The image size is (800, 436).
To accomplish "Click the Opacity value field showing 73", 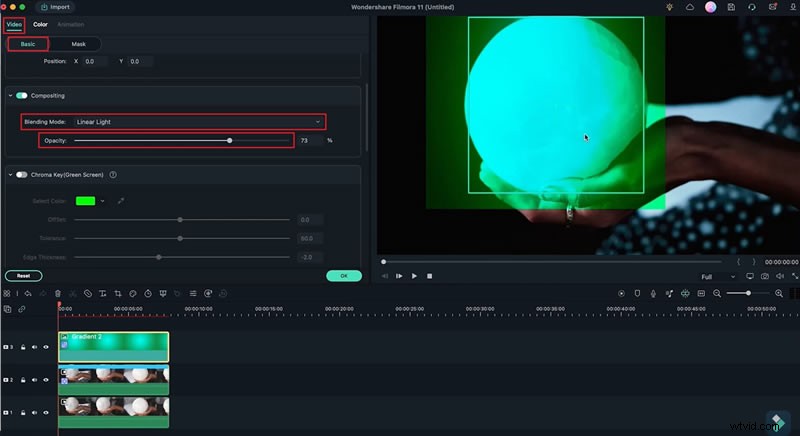I will 310,141.
